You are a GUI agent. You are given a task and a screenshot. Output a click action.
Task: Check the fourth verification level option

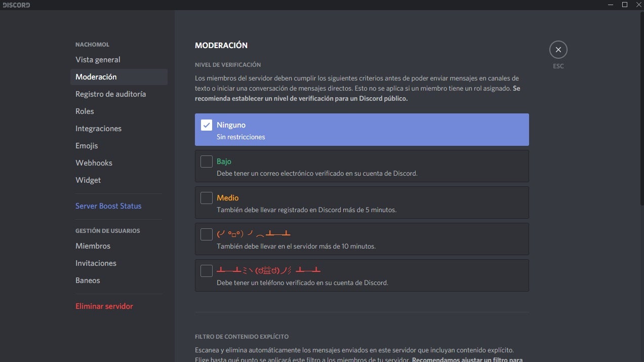click(206, 234)
